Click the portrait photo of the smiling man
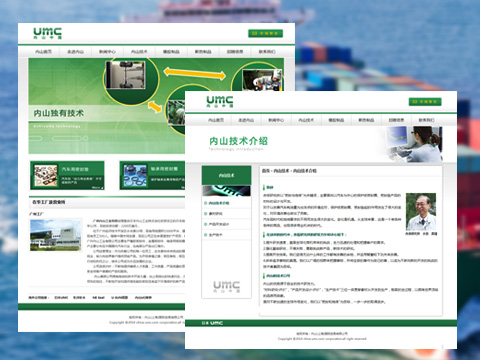Image resolution: width=480 pixels, height=360 pixels. click(x=421, y=211)
